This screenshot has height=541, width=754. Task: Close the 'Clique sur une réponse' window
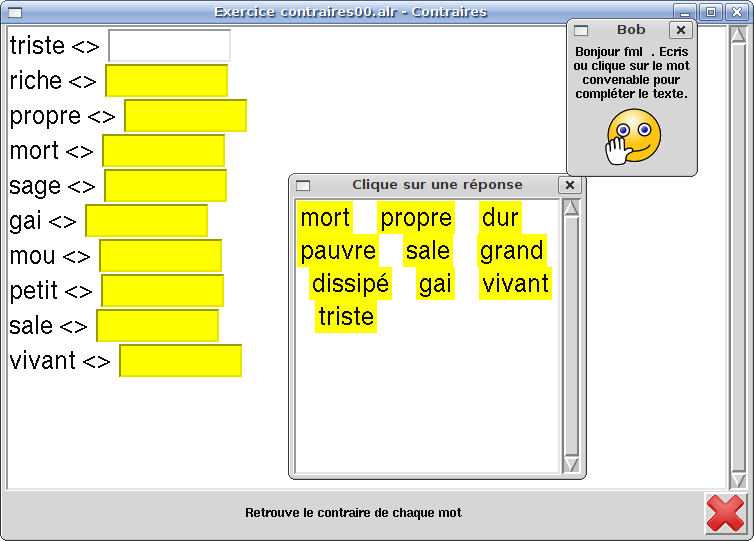(570, 185)
